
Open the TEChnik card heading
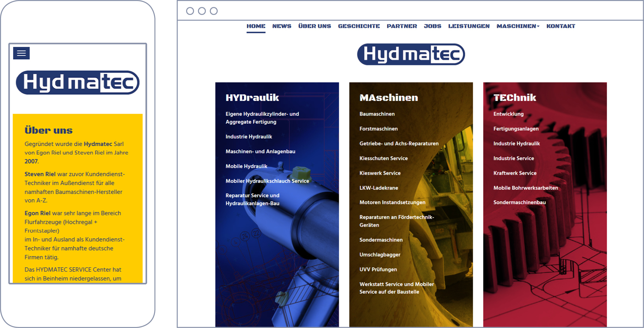point(515,97)
